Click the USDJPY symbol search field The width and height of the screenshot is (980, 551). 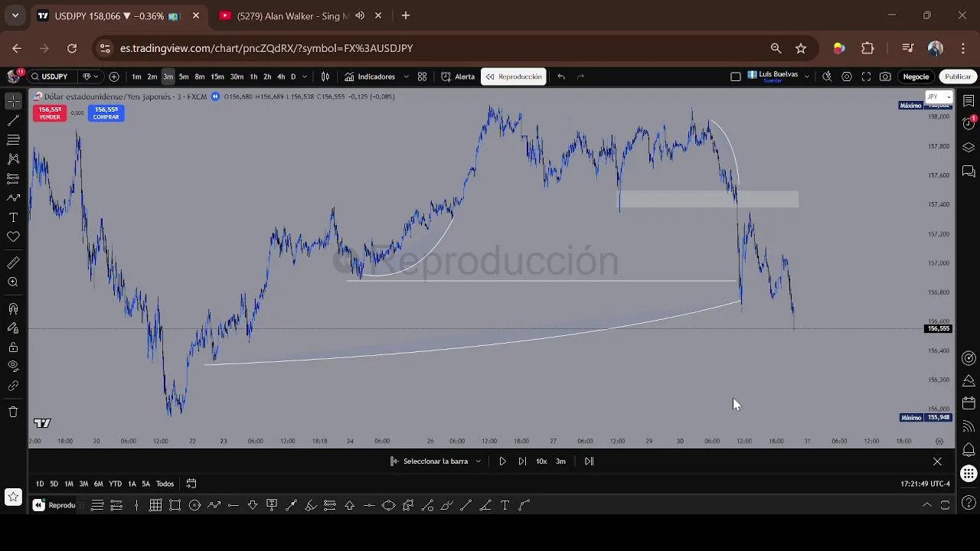click(51, 77)
